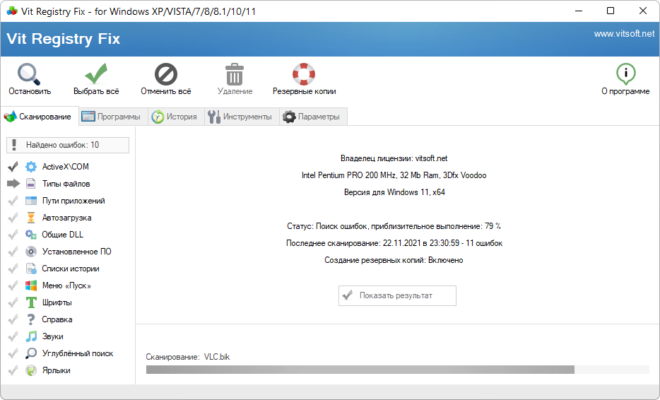Viewport: 660px width, 400px height.
Task: Toggle the Ярлыки checkmark
Action: click(x=13, y=370)
